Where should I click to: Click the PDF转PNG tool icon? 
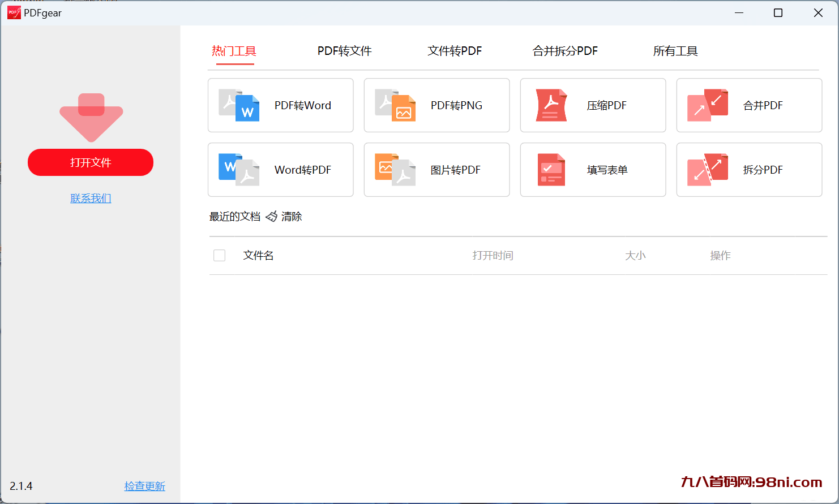tap(395, 105)
